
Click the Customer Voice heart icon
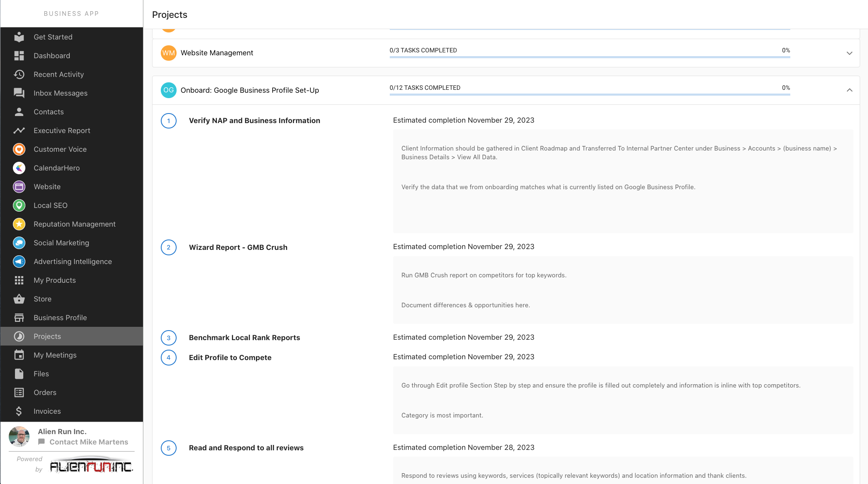tap(19, 149)
